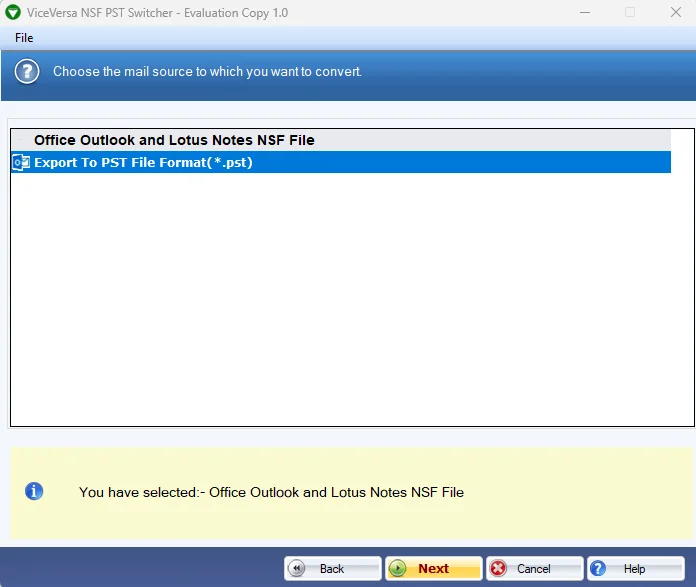The height and width of the screenshot is (587, 696).
Task: Minimize the ViceVersa window
Action: click(585, 12)
